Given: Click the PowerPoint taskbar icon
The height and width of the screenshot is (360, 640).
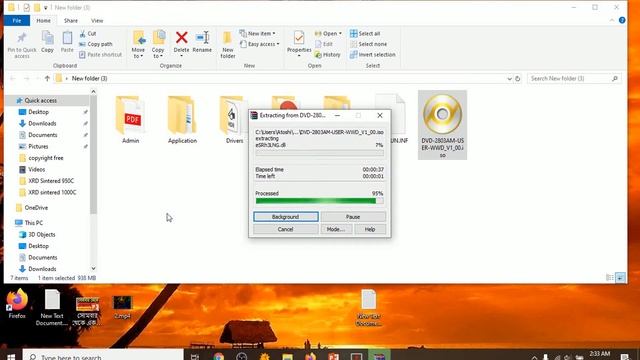Looking at the screenshot, I should pyautogui.click(x=333, y=356).
